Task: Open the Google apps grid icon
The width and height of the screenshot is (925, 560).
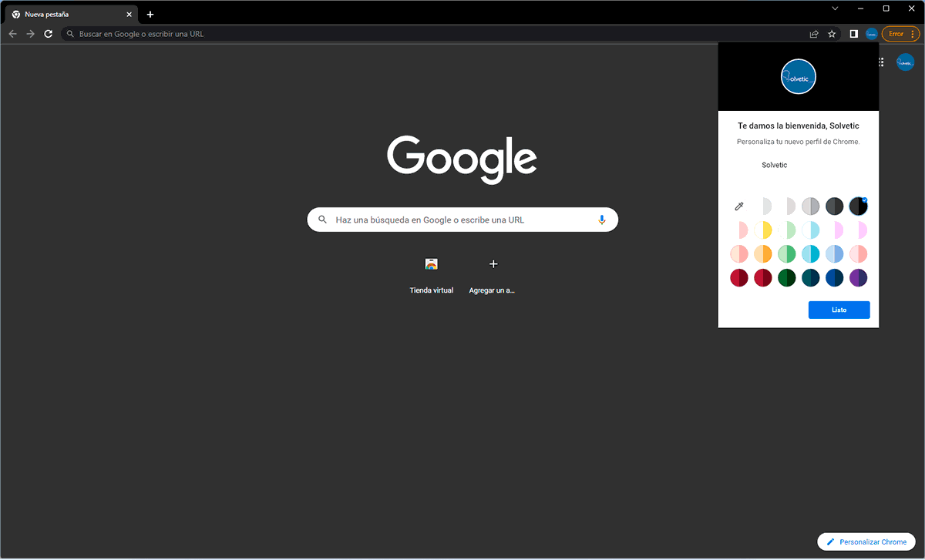Action: 881,62
